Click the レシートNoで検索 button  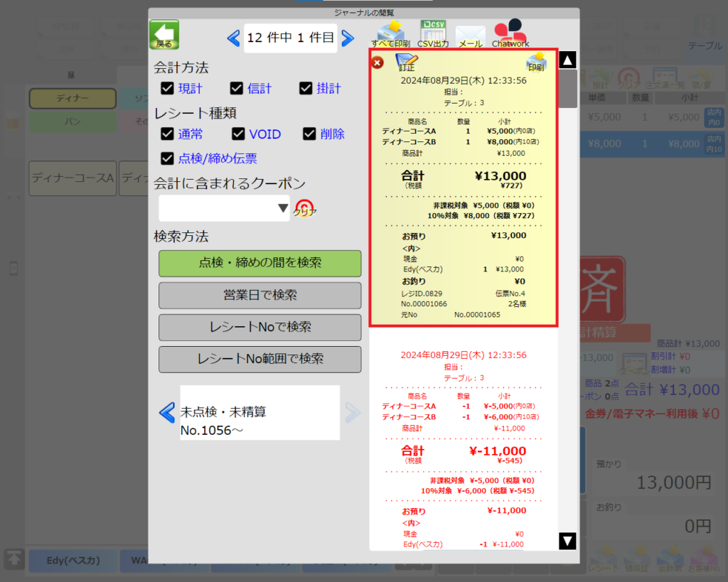259,327
